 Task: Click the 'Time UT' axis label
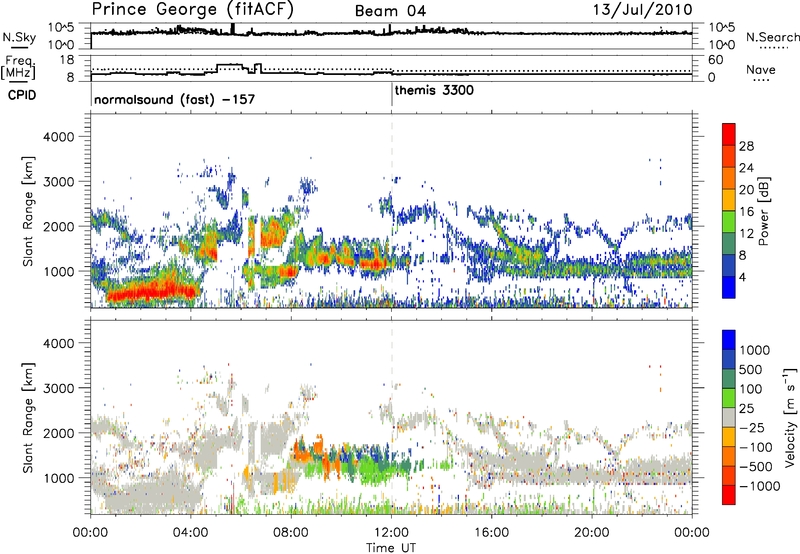(391, 548)
